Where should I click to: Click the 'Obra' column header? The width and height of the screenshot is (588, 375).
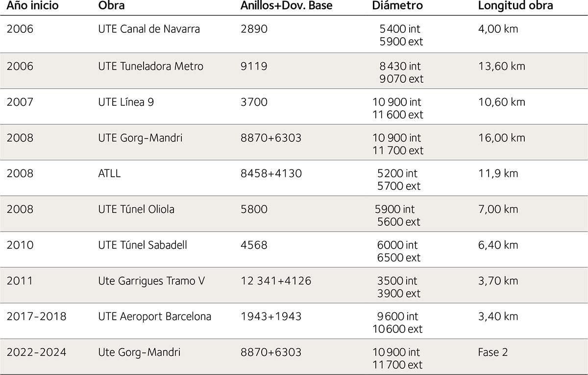(x=111, y=6)
